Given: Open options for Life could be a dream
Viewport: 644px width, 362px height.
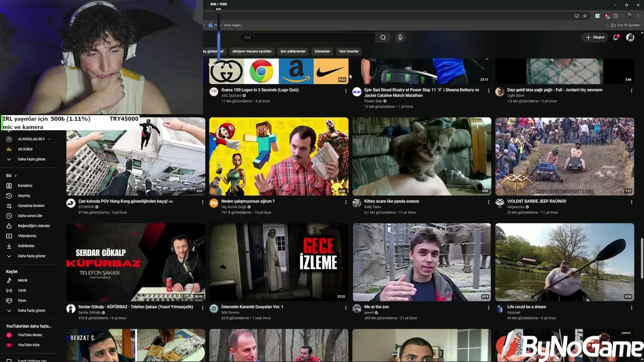Looking at the screenshot, I should (x=631, y=308).
